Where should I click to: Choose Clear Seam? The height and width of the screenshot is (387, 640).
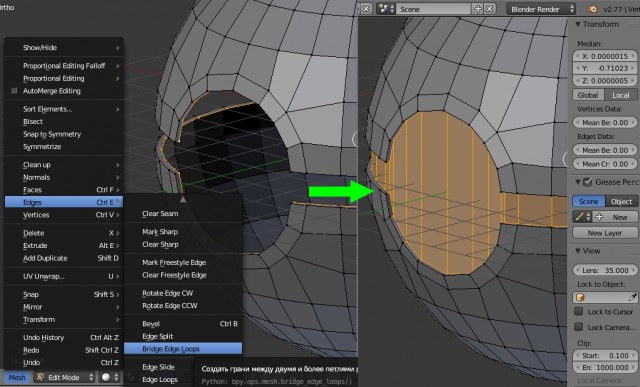183,214
